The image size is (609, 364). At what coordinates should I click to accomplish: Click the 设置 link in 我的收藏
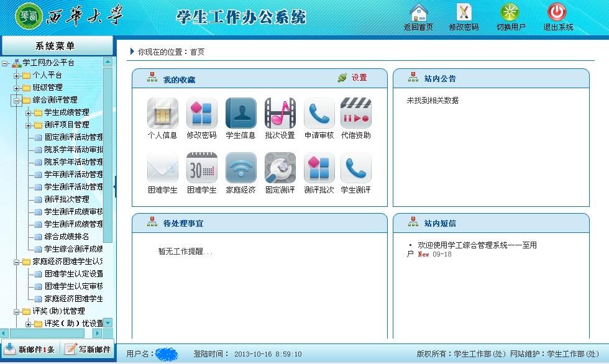359,78
